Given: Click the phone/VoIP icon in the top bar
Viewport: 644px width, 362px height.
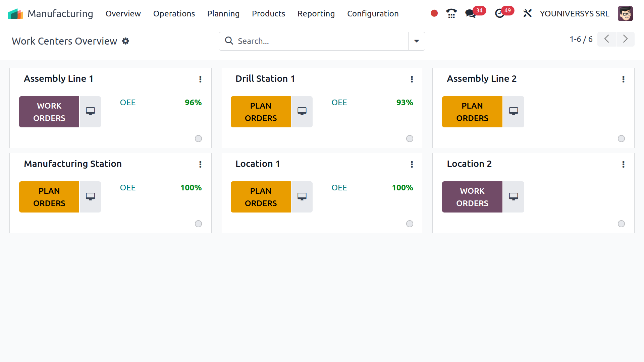Looking at the screenshot, I should tap(451, 14).
